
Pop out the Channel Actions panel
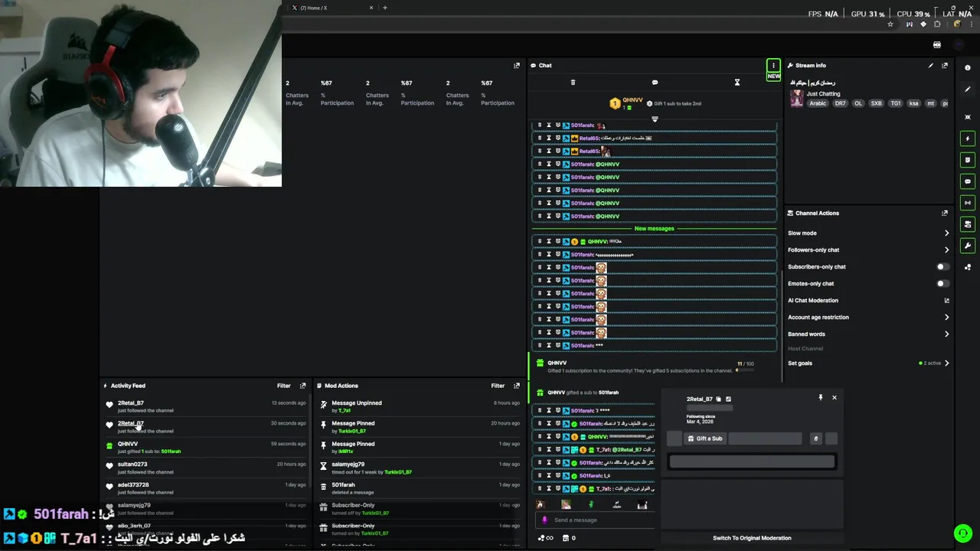[945, 214]
